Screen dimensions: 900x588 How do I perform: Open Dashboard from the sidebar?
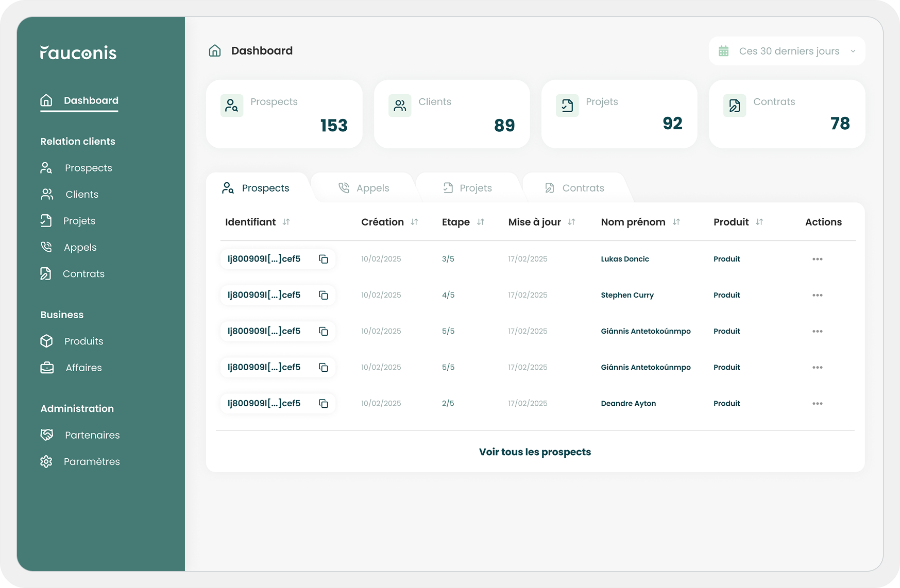[78, 100]
